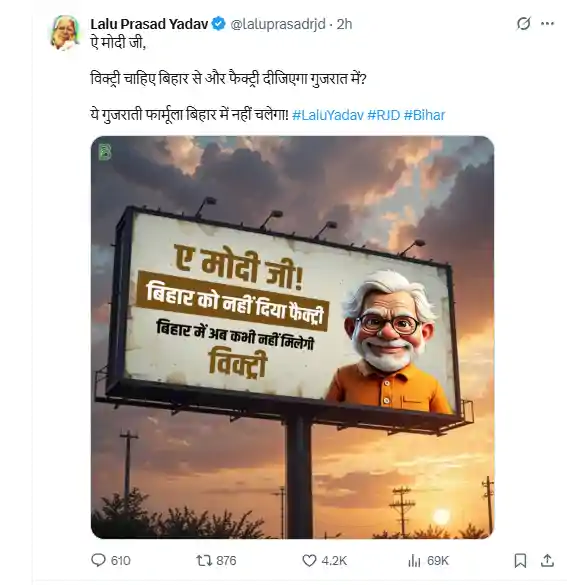
Task: Open the post's 2h timestamp
Action: [344, 24]
